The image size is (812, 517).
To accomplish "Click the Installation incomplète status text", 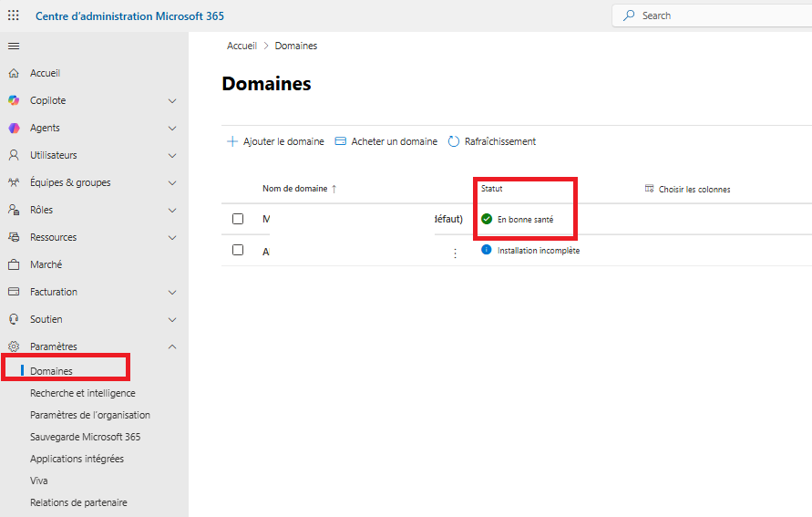I will pyautogui.click(x=539, y=250).
